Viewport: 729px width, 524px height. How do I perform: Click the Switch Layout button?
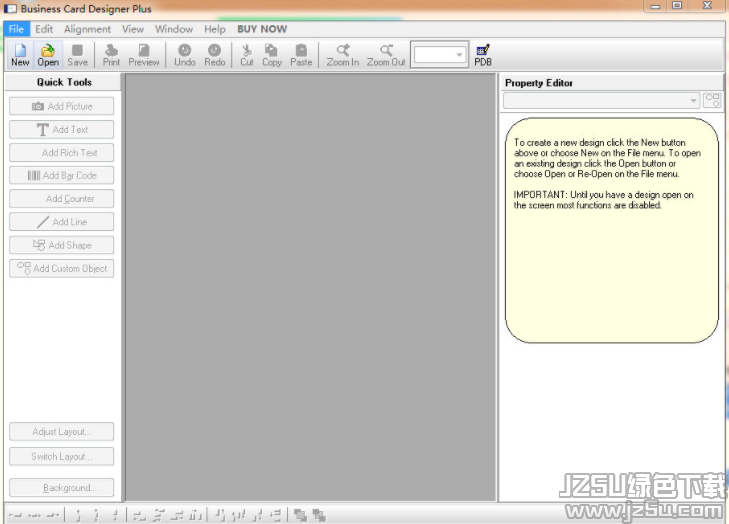point(61,457)
